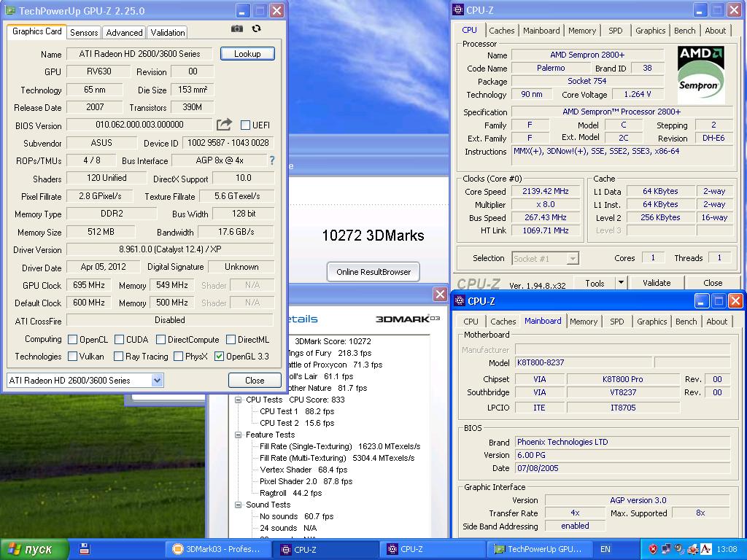Viewport: 747px width, 560px height.
Task: Collapse the CPU Tests tree node
Action: click(x=239, y=400)
